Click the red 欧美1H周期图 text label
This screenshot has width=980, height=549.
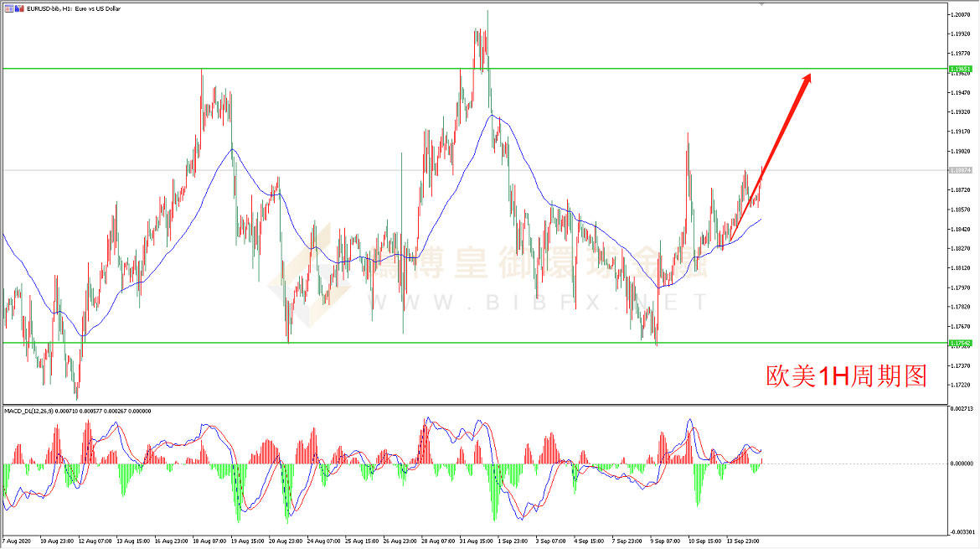tap(846, 377)
